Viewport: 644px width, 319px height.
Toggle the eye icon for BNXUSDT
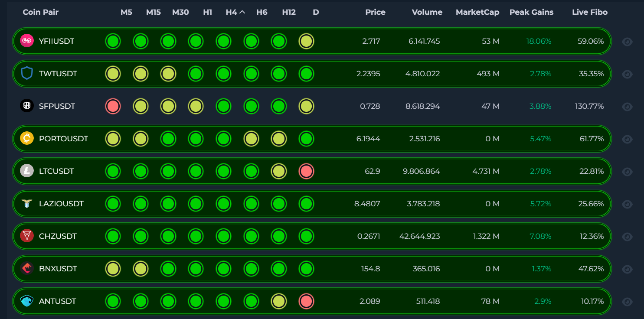[x=627, y=269]
